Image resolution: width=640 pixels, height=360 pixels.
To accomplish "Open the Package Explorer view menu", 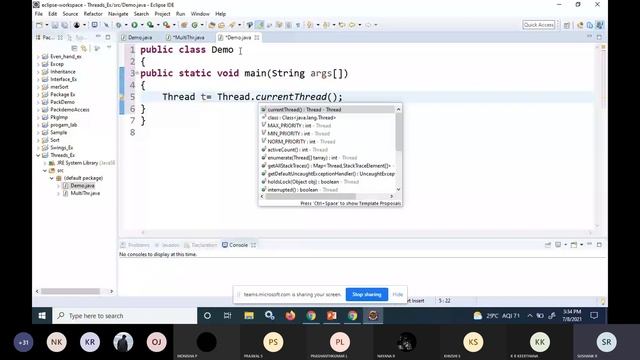I will click(x=109, y=48).
